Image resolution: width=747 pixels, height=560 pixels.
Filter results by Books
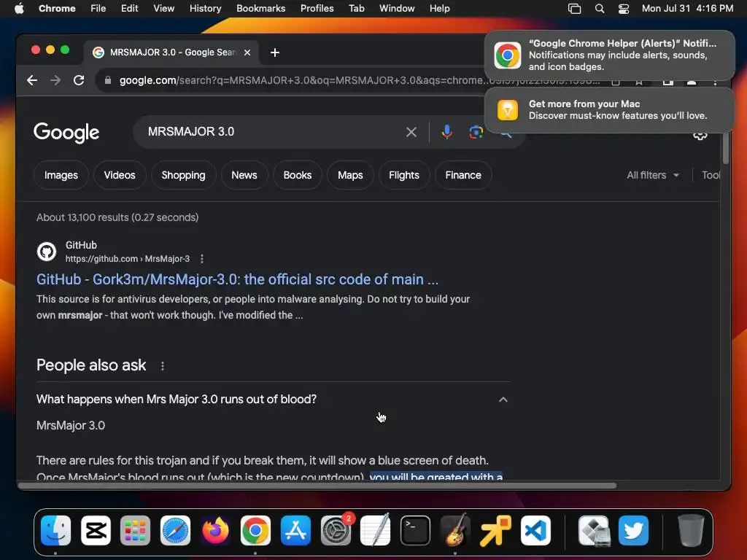[298, 175]
